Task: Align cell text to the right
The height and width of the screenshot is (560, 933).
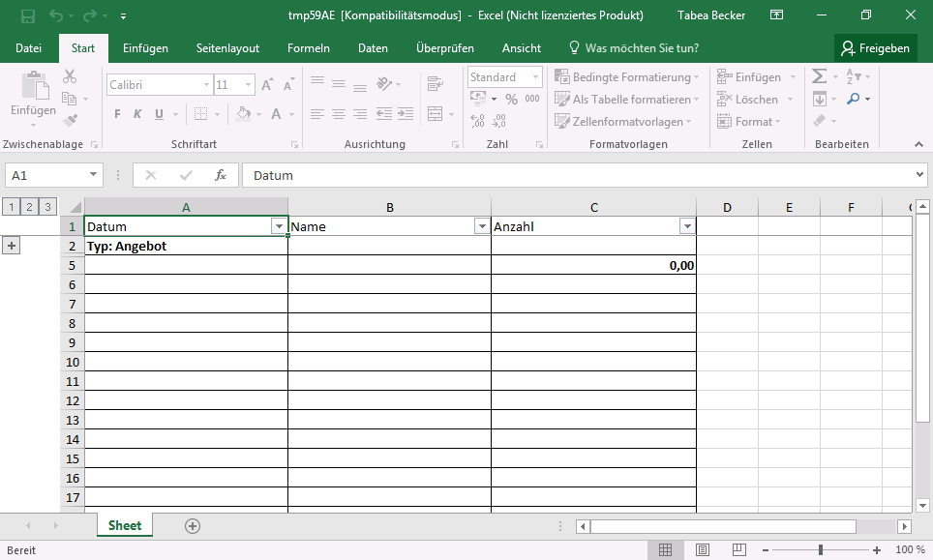Action: pyautogui.click(x=360, y=114)
